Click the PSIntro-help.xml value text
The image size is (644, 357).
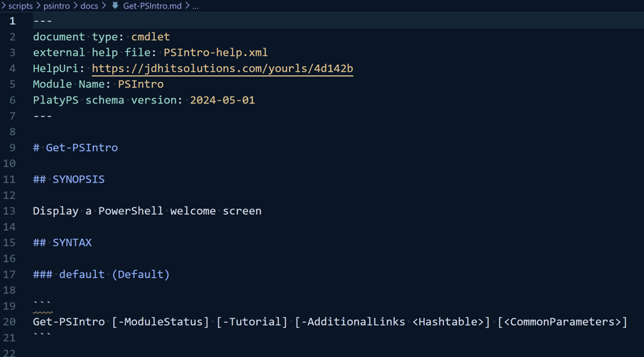215,52
